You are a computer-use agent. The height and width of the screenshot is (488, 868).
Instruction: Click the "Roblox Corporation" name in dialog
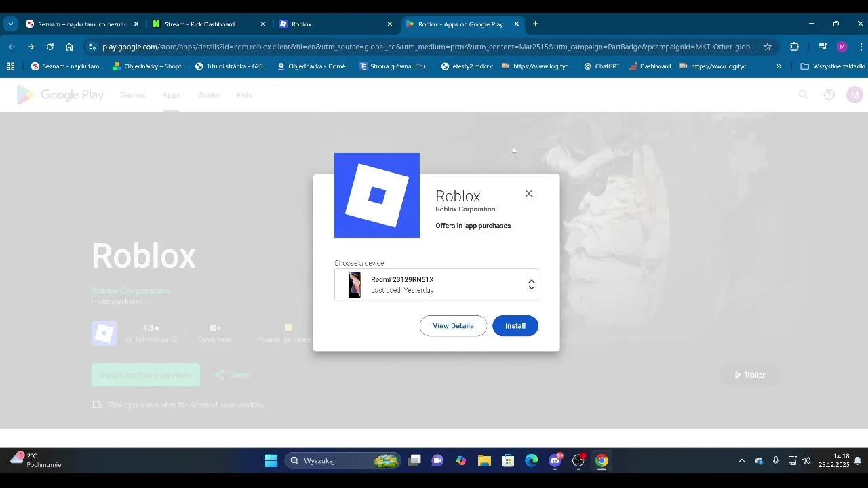[x=465, y=209]
